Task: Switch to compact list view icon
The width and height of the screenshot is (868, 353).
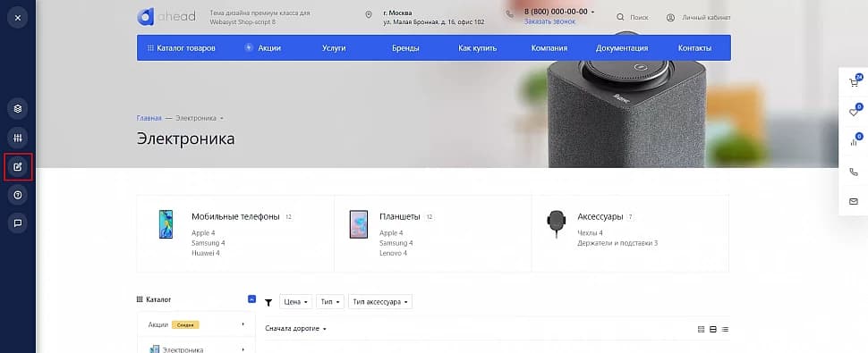Action: tap(725, 329)
